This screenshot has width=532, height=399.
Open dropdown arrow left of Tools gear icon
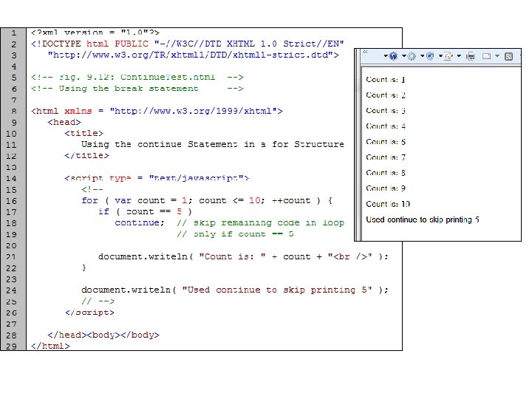(404, 56)
